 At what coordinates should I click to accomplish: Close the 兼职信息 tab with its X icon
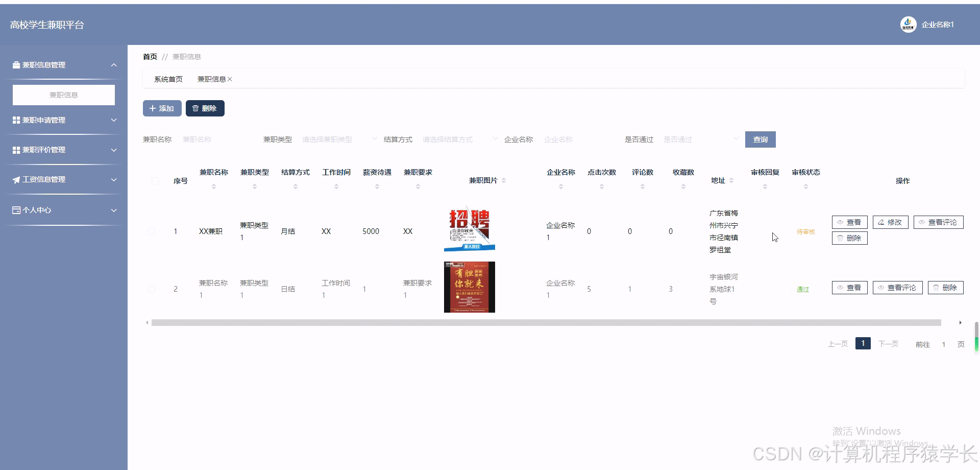pos(230,79)
